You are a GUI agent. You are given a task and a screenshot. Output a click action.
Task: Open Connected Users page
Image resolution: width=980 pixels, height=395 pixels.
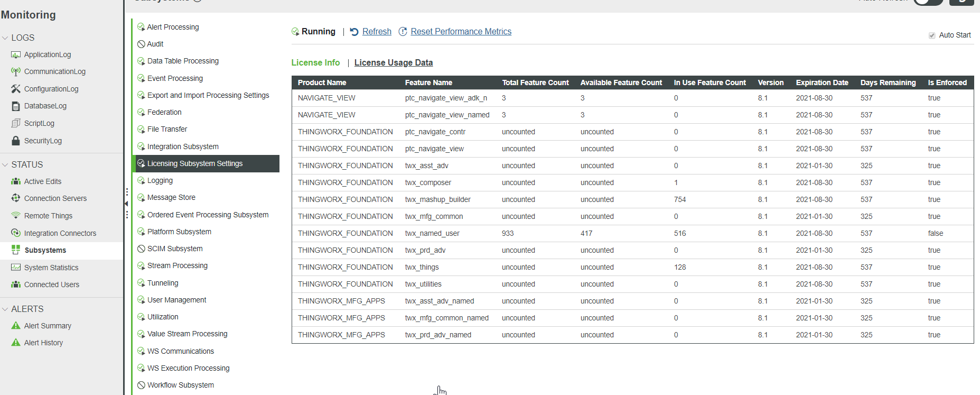pyautogui.click(x=52, y=284)
